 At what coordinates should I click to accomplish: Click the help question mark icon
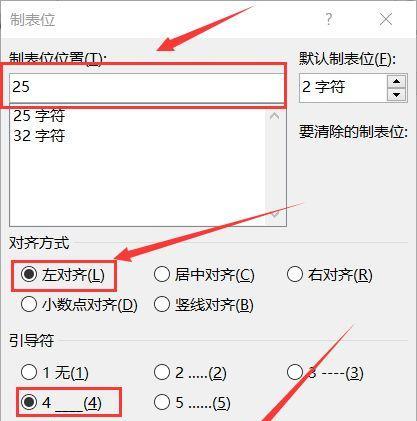click(329, 19)
